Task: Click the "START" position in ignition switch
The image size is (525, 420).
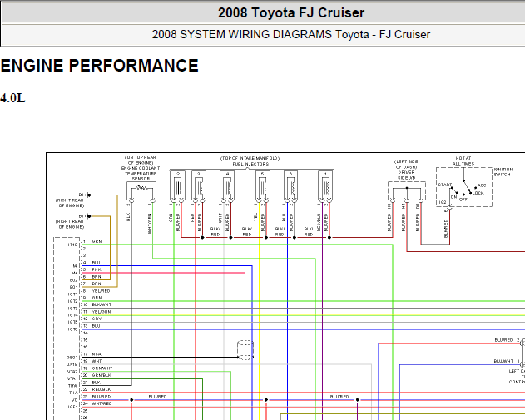Action: [x=445, y=185]
